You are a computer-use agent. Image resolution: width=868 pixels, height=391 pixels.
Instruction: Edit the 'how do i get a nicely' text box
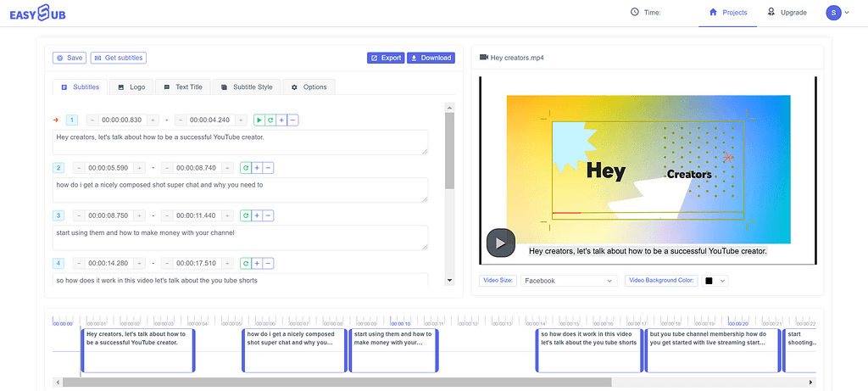(x=240, y=190)
